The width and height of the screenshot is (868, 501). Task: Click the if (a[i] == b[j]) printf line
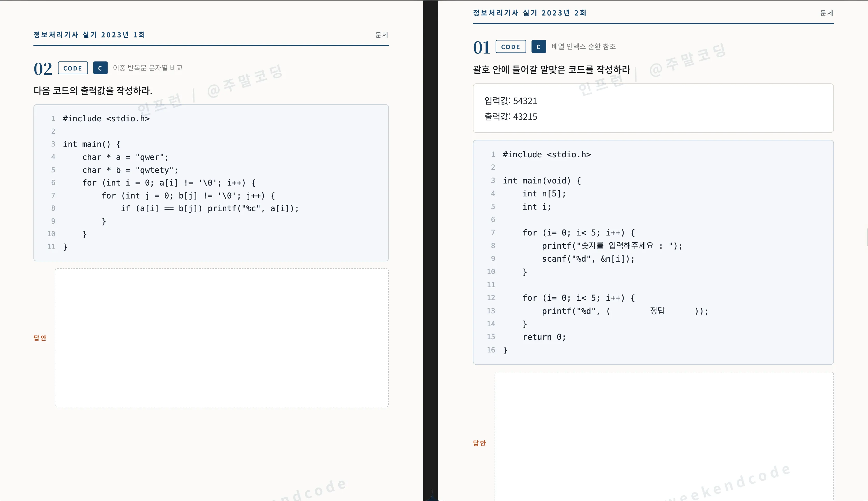click(x=210, y=208)
